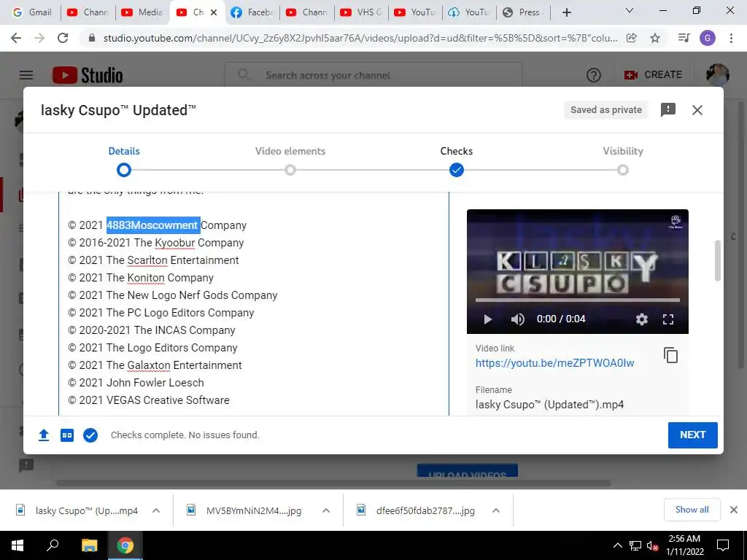Open a new browser tab
The height and width of the screenshot is (560, 747).
pyautogui.click(x=566, y=12)
